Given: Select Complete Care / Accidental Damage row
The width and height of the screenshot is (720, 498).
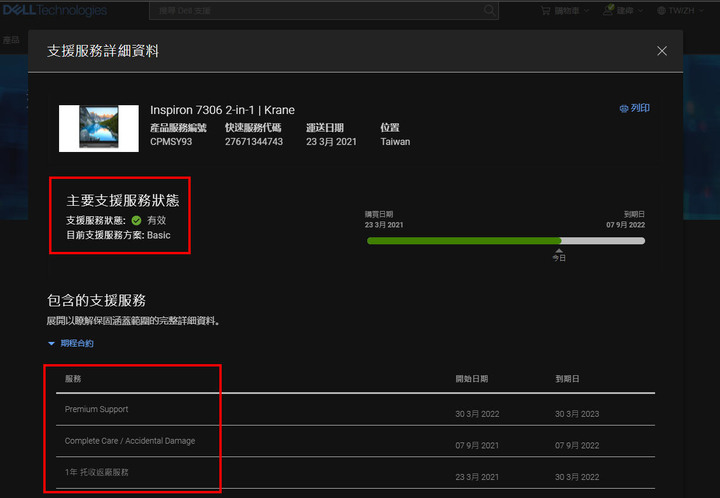Looking at the screenshot, I should (355, 441).
